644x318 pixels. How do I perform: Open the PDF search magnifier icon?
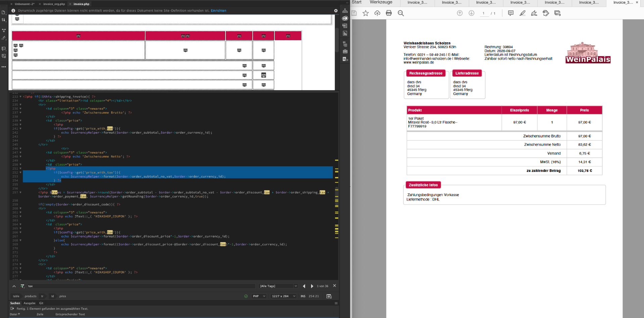(x=401, y=13)
